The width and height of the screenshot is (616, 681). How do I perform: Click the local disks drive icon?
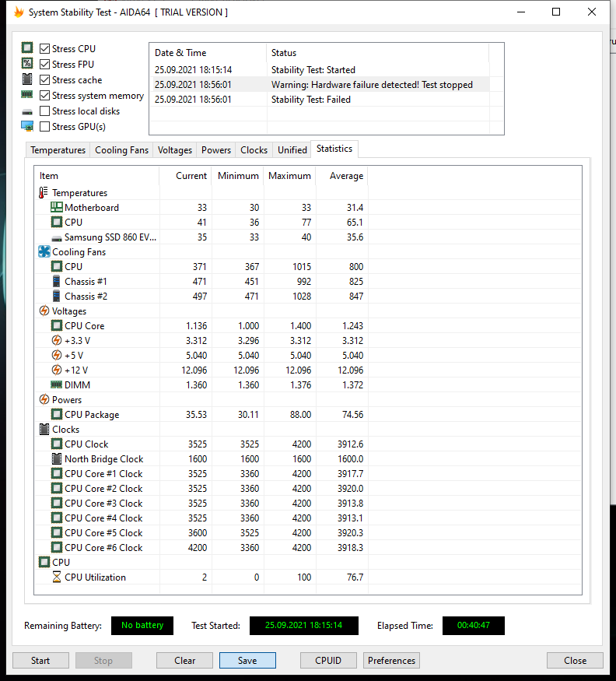point(27,112)
